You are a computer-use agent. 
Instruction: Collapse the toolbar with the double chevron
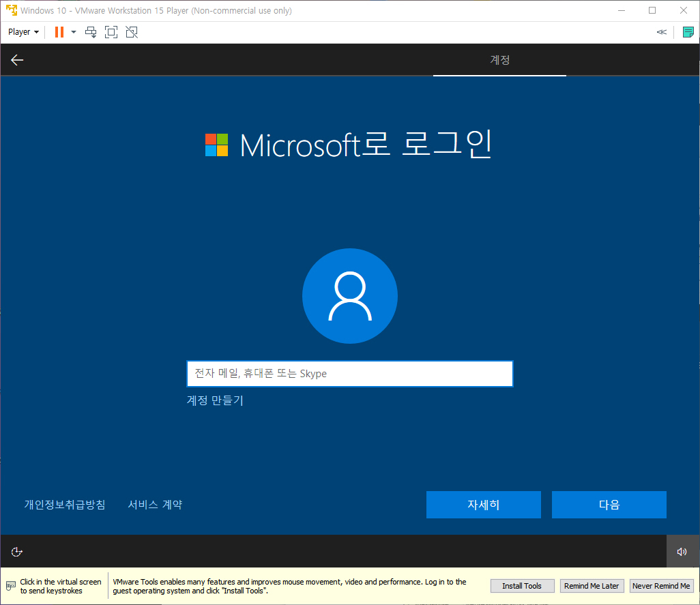pos(662,32)
